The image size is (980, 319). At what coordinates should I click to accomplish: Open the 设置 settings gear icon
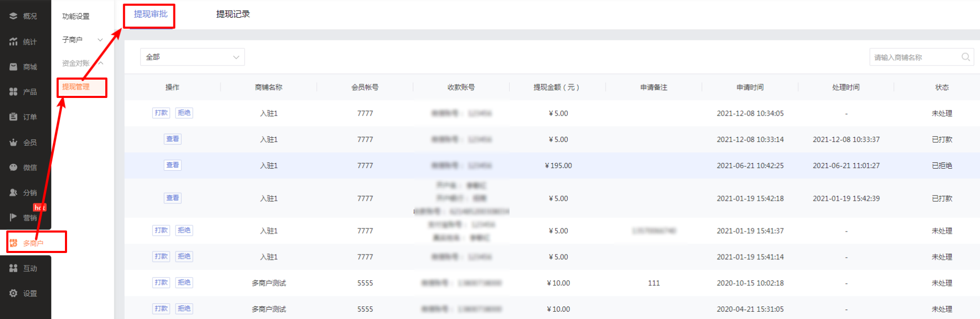[x=14, y=293]
